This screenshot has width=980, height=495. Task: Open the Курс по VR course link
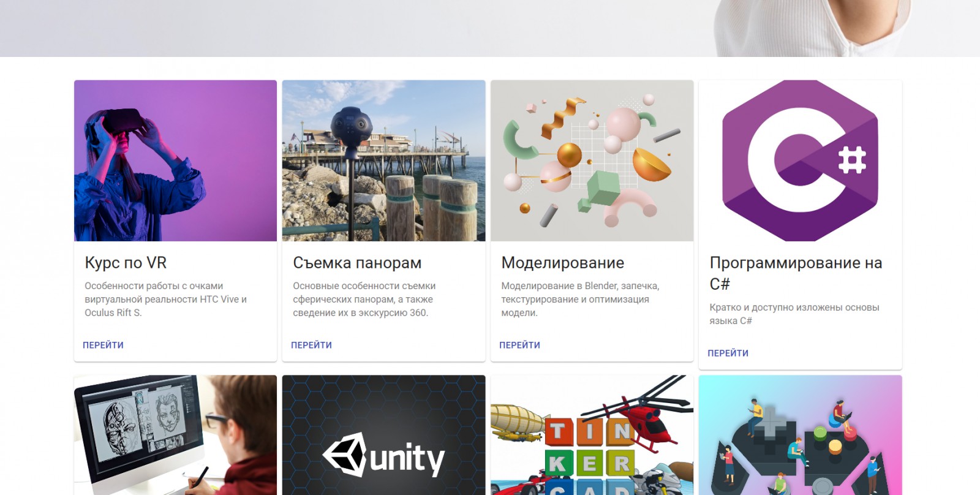tap(103, 345)
